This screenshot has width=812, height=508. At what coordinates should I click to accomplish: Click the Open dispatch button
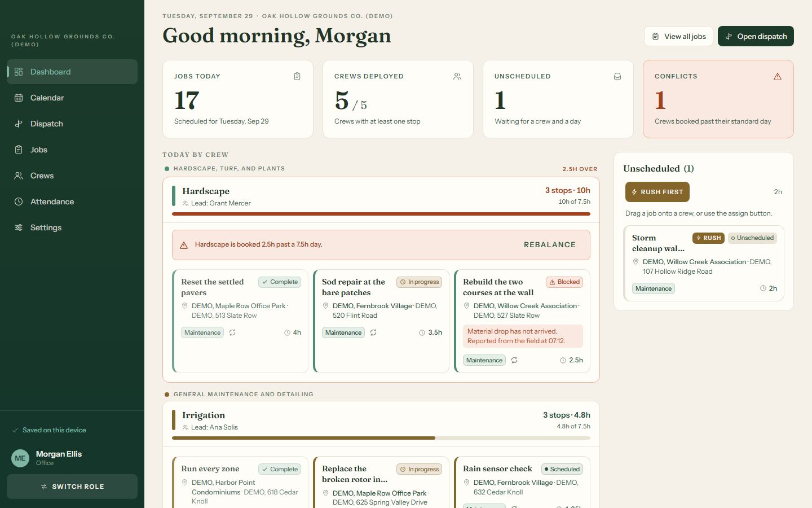pos(756,36)
